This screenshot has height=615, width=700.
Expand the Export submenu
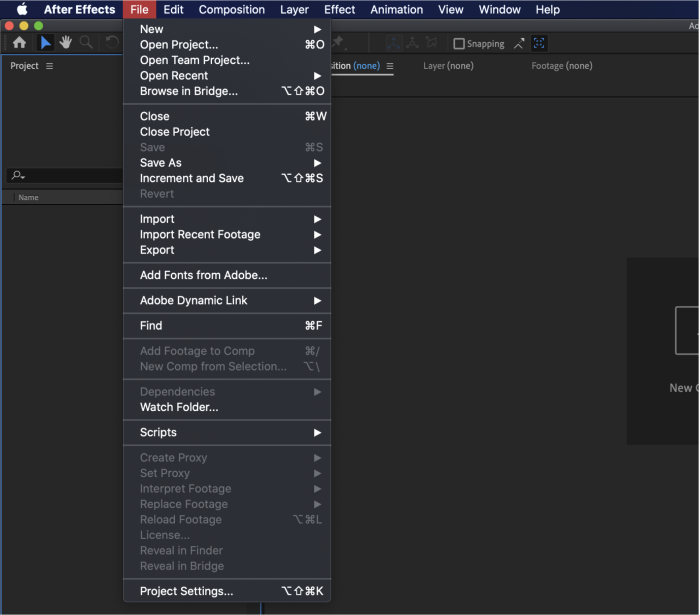(x=227, y=250)
